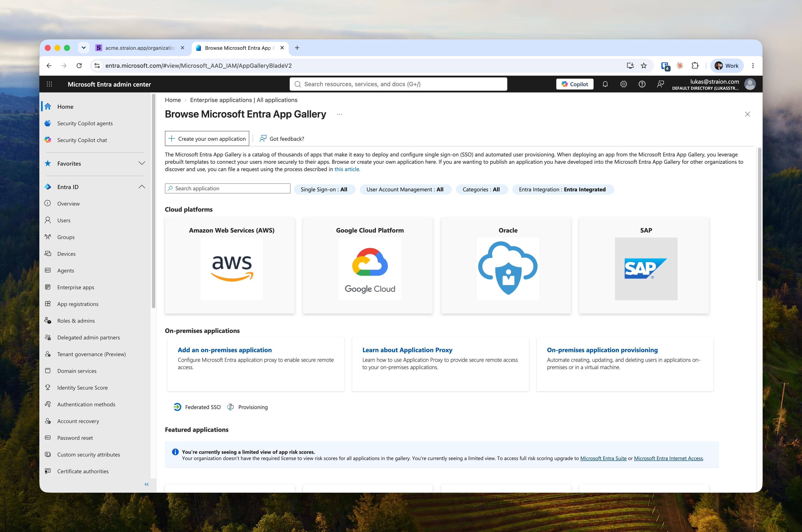Follow the 'this article' link
This screenshot has width=802, height=532.
tap(347, 169)
